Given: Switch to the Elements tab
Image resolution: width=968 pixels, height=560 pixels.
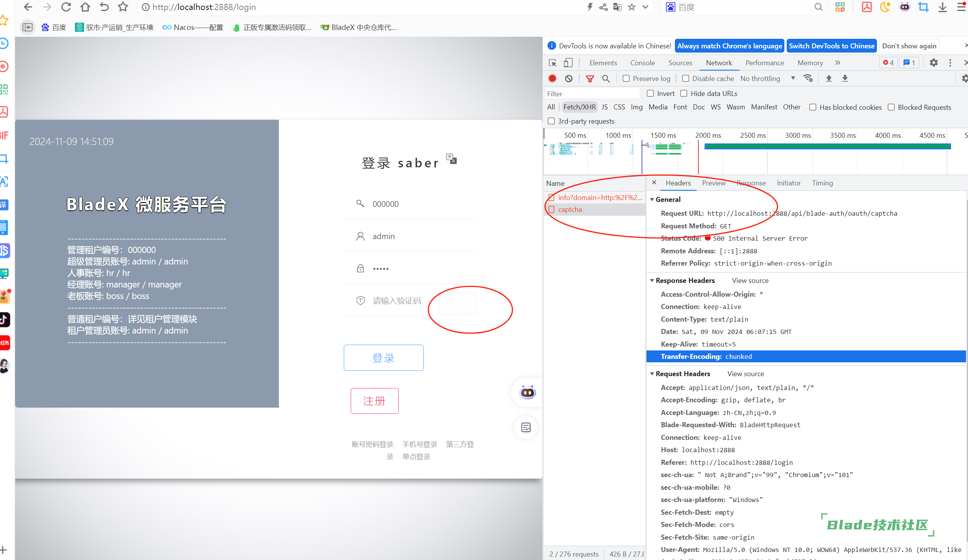Looking at the screenshot, I should 603,63.
